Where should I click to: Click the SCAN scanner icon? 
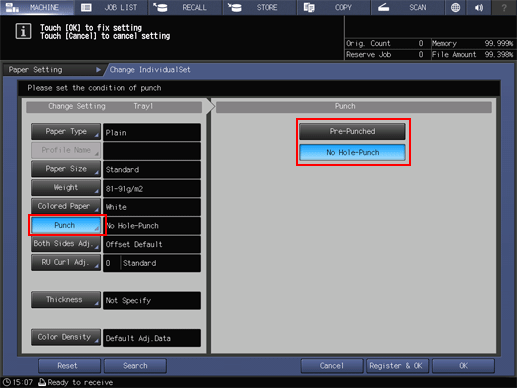(x=384, y=7)
